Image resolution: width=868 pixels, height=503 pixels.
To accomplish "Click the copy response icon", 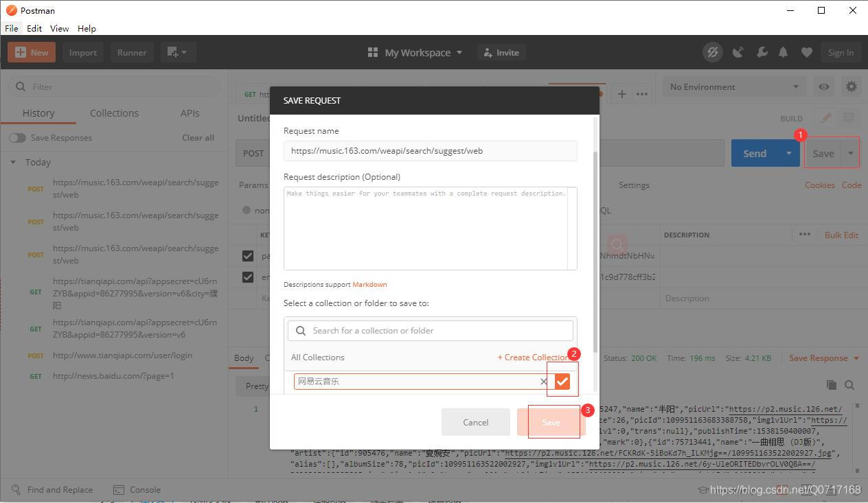I will [832, 385].
